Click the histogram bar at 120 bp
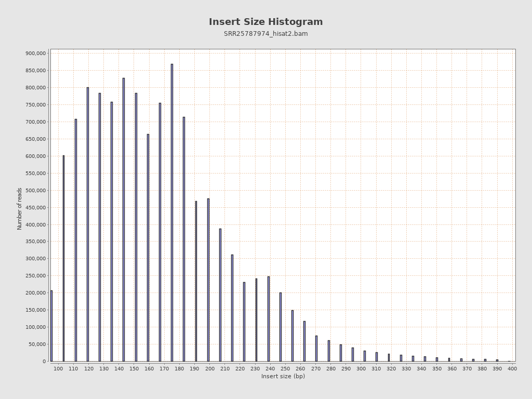This screenshot has width=532, height=399. click(88, 224)
